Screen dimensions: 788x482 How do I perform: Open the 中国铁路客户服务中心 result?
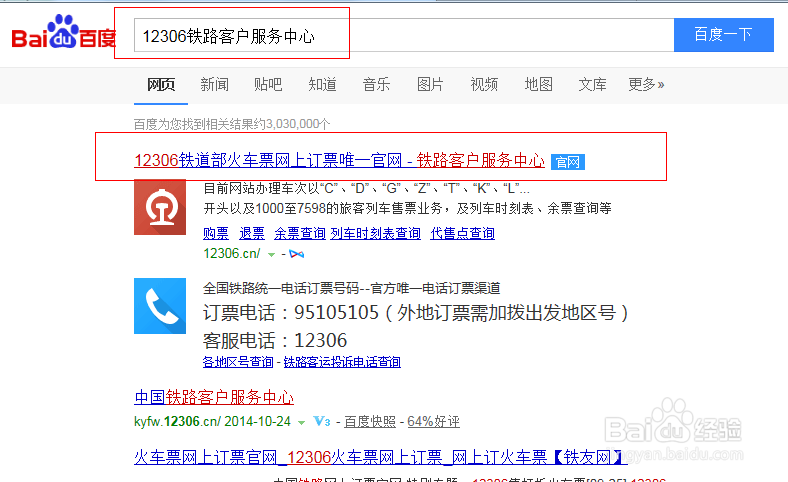click(x=214, y=398)
